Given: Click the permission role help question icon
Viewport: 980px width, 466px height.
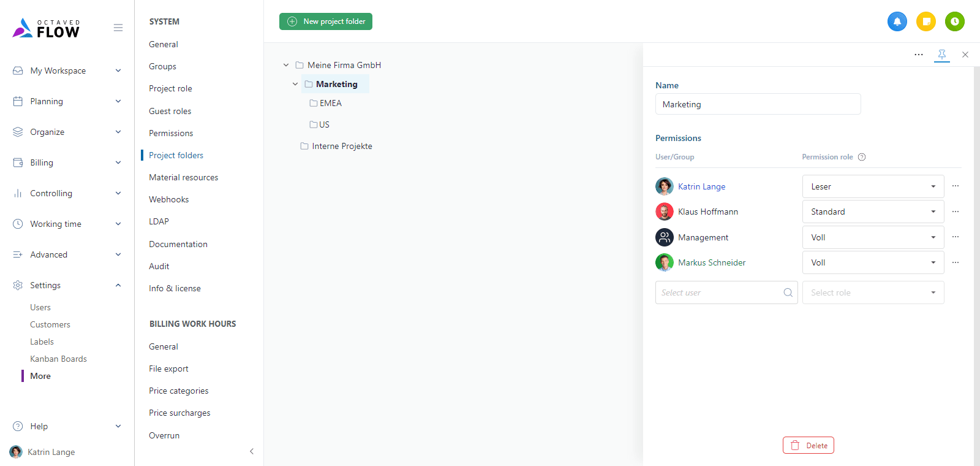Looking at the screenshot, I should pyautogui.click(x=862, y=157).
